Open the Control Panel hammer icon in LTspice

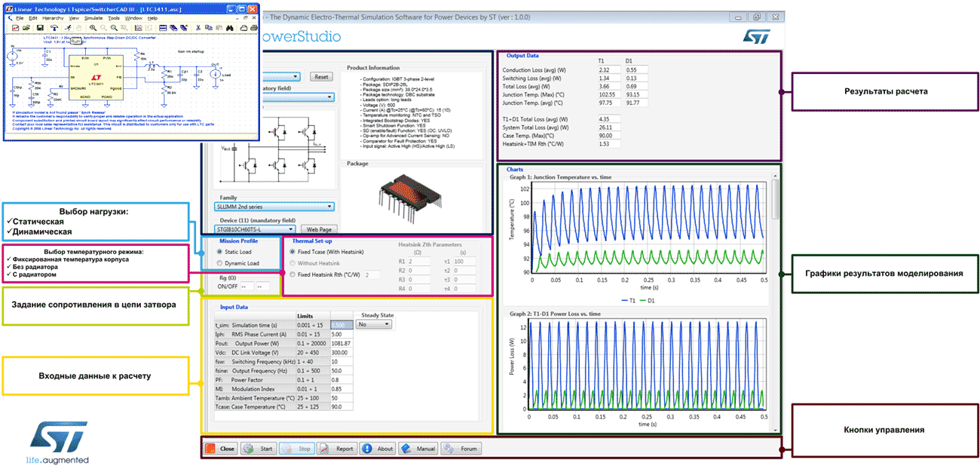coord(54,28)
